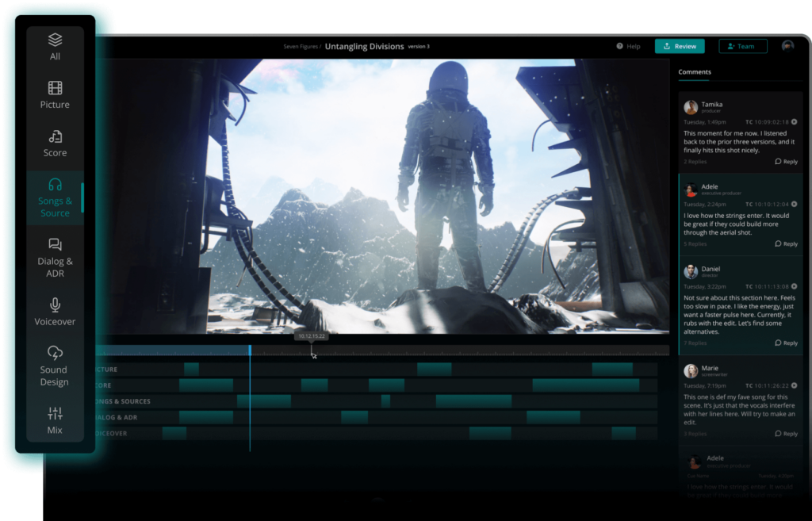Image resolution: width=812 pixels, height=521 pixels.
Task: Open the user profile avatar
Action: pyautogui.click(x=787, y=46)
